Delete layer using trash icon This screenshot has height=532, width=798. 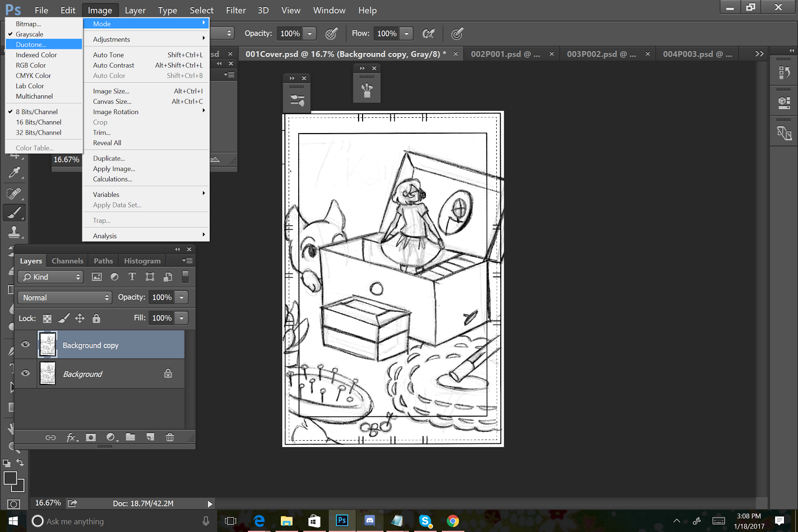pyautogui.click(x=170, y=437)
